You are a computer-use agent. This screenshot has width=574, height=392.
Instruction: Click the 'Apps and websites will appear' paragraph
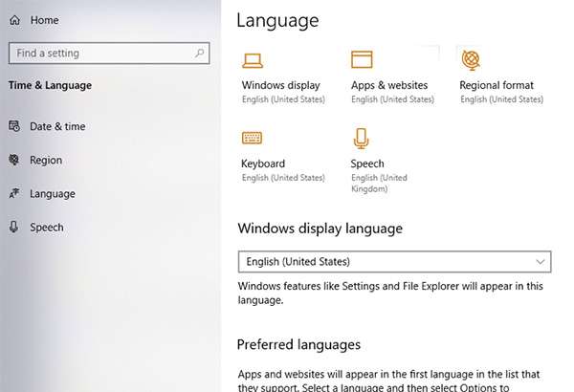click(388, 381)
